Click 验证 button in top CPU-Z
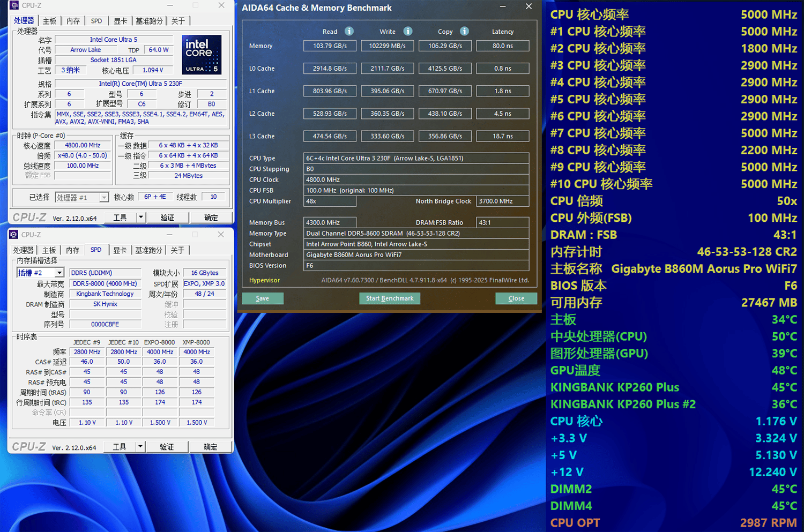 click(167, 217)
